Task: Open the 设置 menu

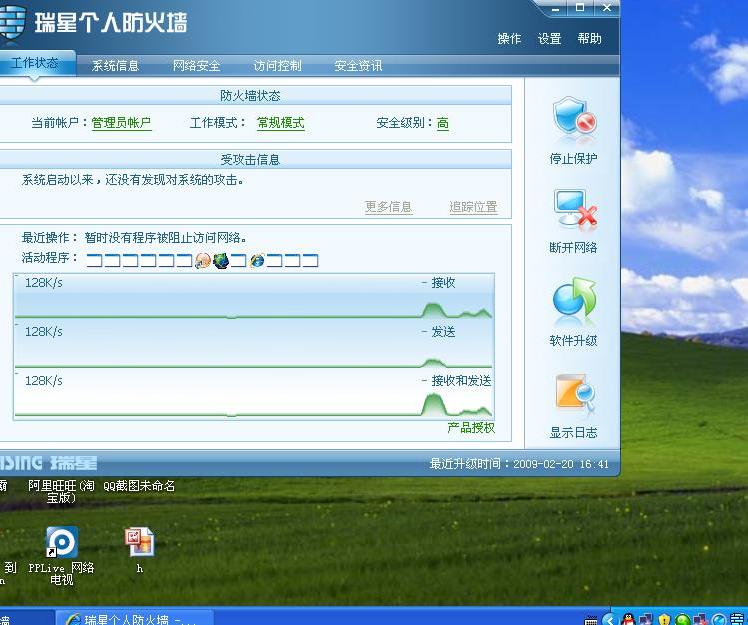Action: pos(549,38)
